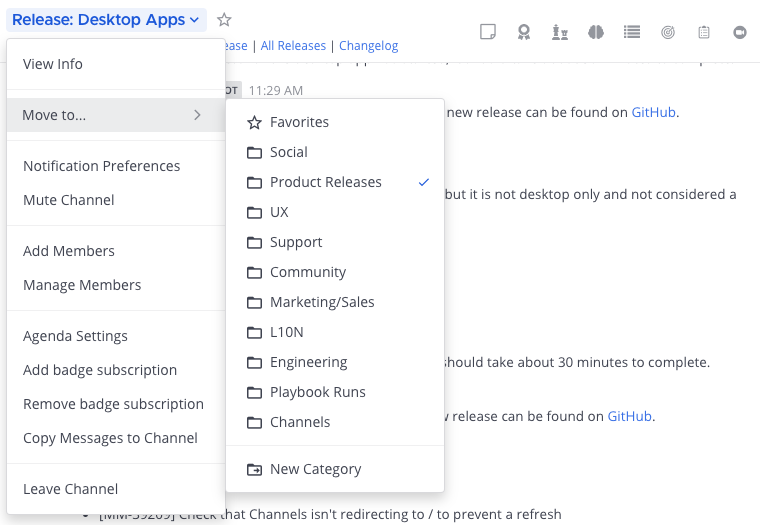Open the clipboard checklist icon

click(704, 32)
